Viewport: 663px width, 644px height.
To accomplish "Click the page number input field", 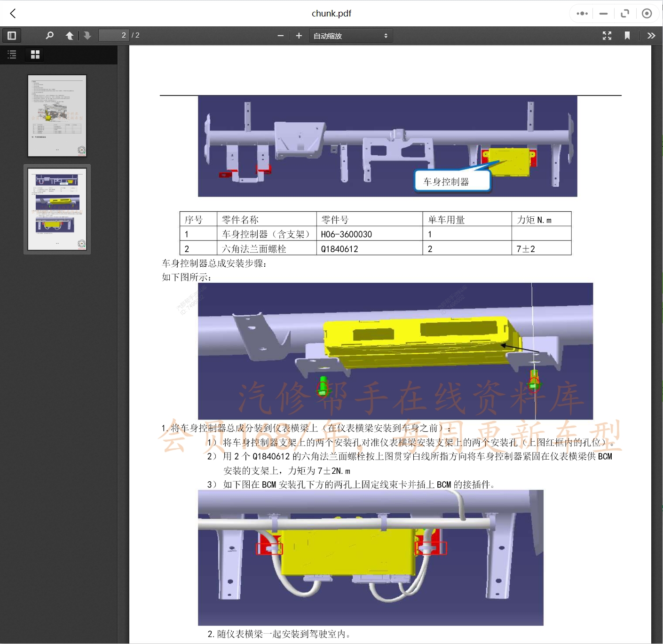I will pyautogui.click(x=114, y=35).
